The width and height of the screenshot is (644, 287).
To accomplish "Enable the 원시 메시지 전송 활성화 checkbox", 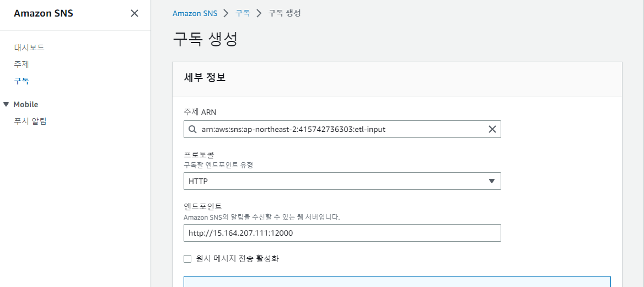I will tap(187, 259).
